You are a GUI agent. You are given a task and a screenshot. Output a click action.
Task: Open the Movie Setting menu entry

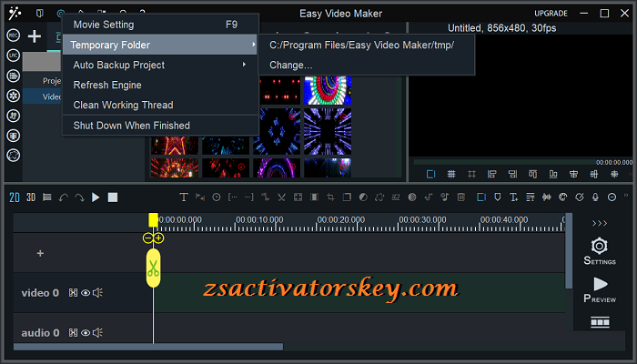[x=160, y=25]
